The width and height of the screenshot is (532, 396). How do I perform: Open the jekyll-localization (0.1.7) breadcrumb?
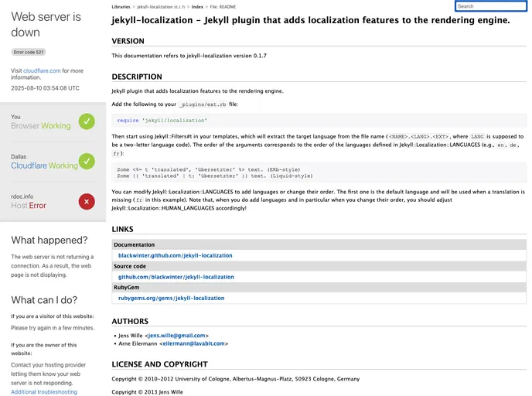coord(161,7)
